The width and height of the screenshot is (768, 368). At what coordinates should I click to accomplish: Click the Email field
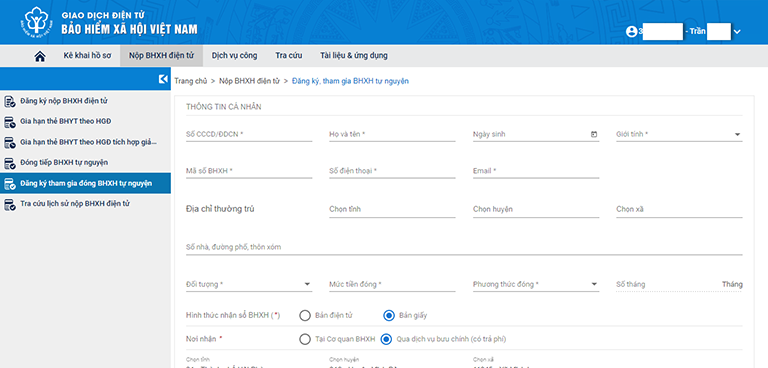coord(536,171)
